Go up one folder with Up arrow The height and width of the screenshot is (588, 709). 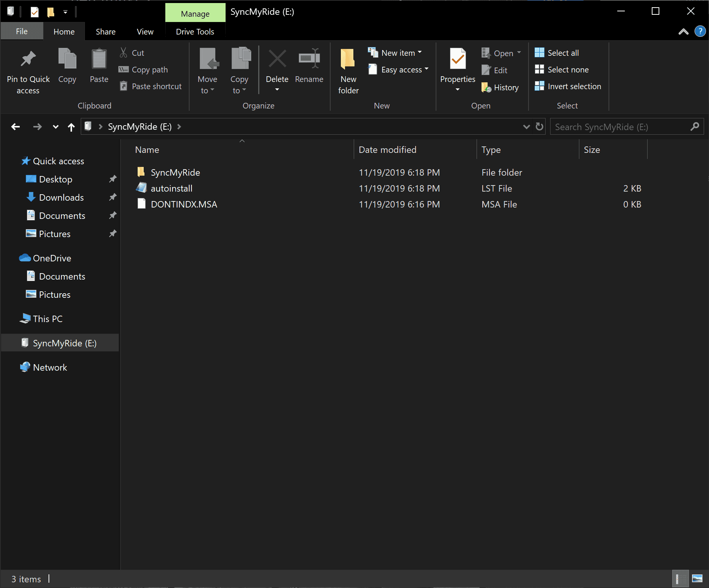point(71,127)
